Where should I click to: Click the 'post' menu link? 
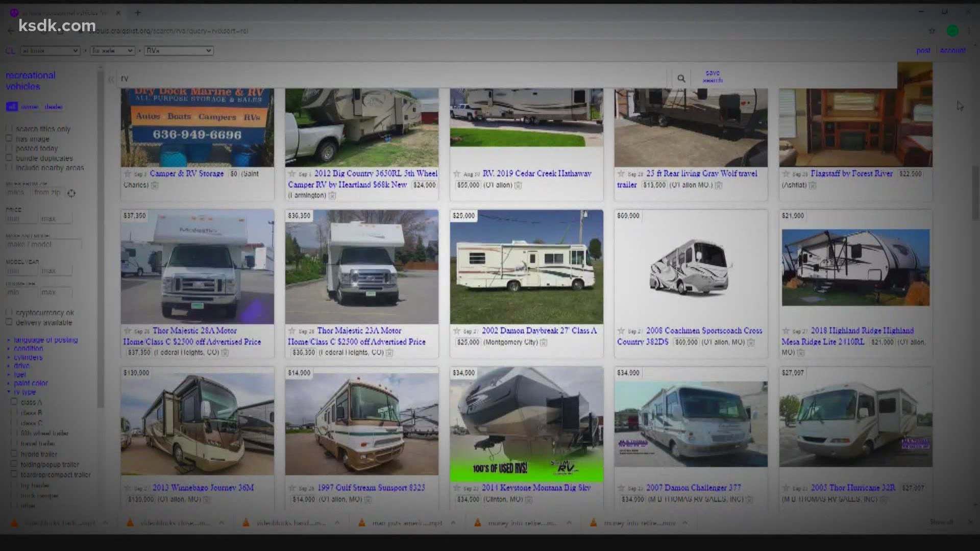click(923, 51)
